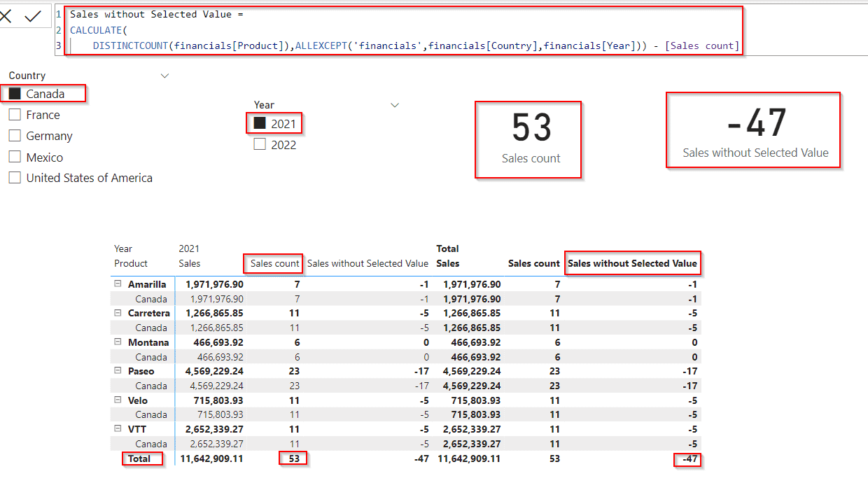This screenshot has height=504, width=868.
Task: Check France in the Country slicer
Action: [x=15, y=114]
